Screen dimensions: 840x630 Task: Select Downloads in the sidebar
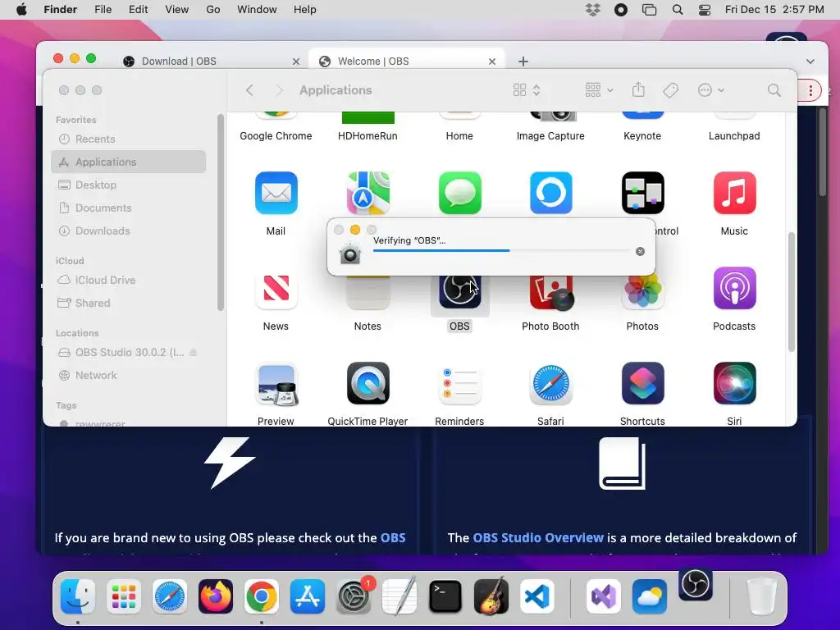point(129,231)
